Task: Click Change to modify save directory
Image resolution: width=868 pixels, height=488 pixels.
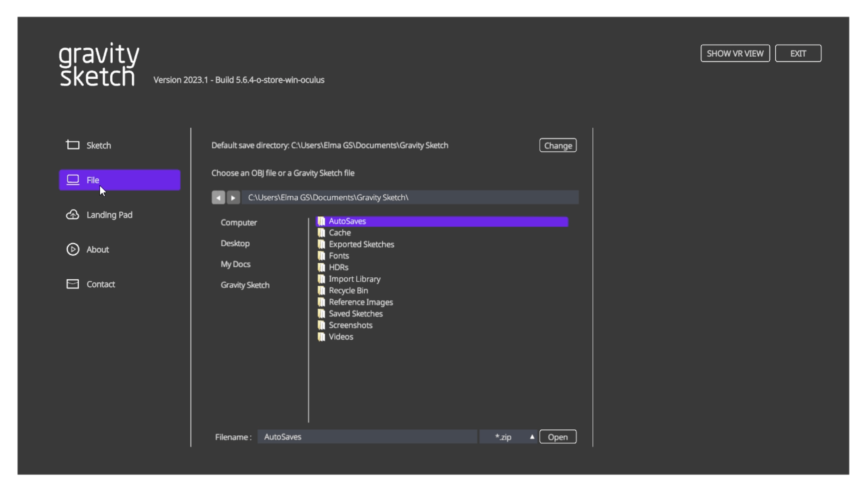Action: pos(558,145)
